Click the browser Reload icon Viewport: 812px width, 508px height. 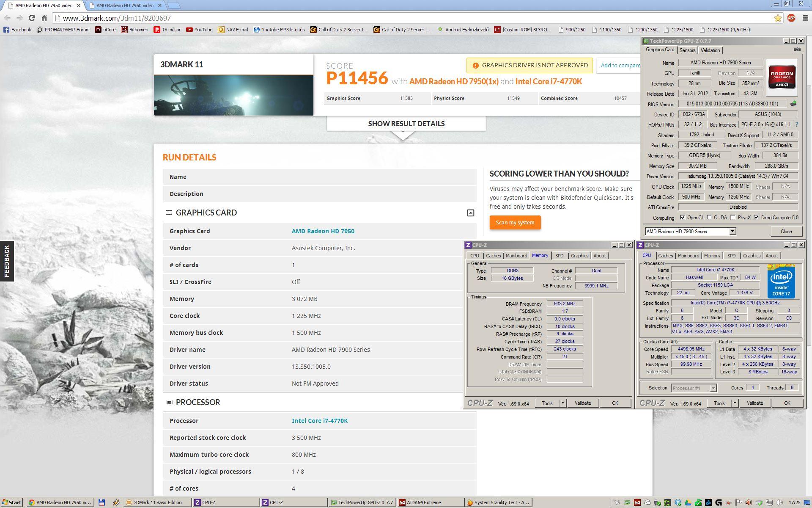click(32, 18)
